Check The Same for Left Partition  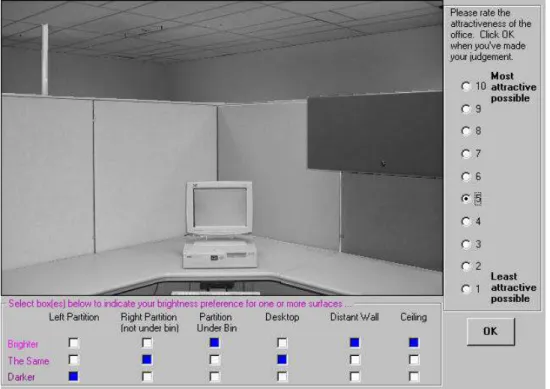point(74,360)
